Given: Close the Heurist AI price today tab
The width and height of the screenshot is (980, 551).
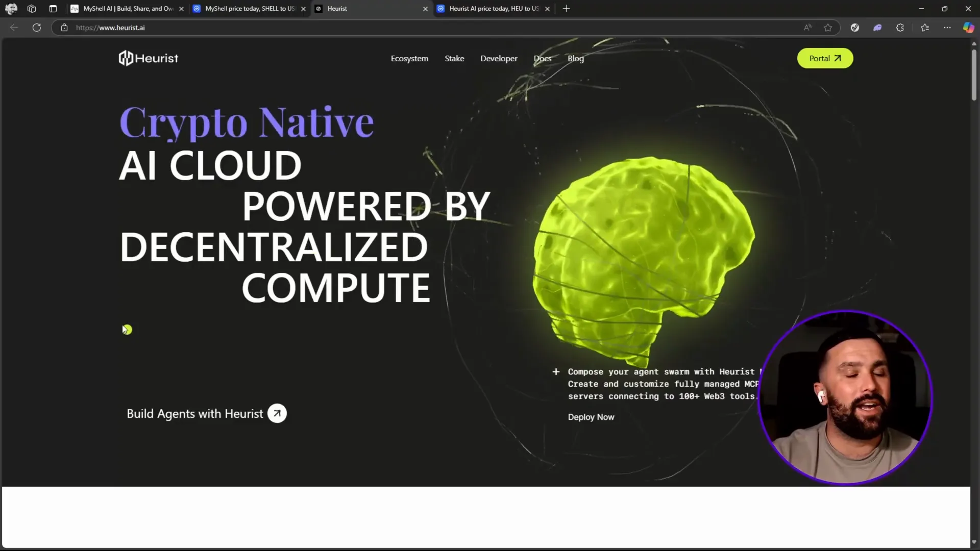Looking at the screenshot, I should pyautogui.click(x=547, y=9).
